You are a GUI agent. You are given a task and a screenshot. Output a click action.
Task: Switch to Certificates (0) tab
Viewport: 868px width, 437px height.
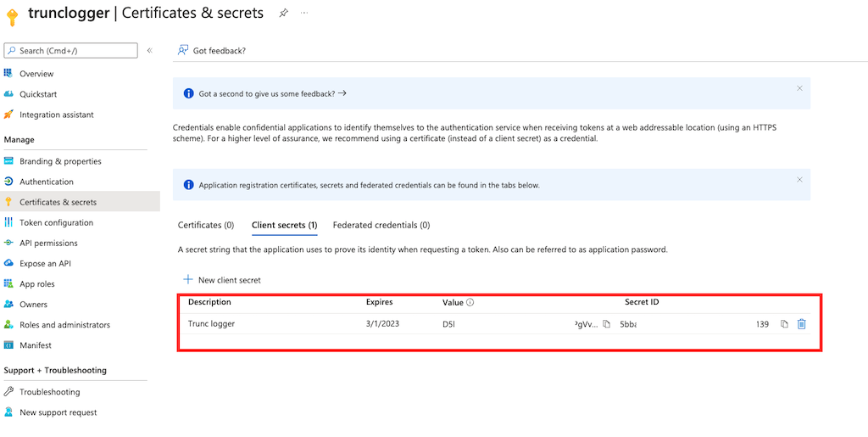tap(206, 226)
